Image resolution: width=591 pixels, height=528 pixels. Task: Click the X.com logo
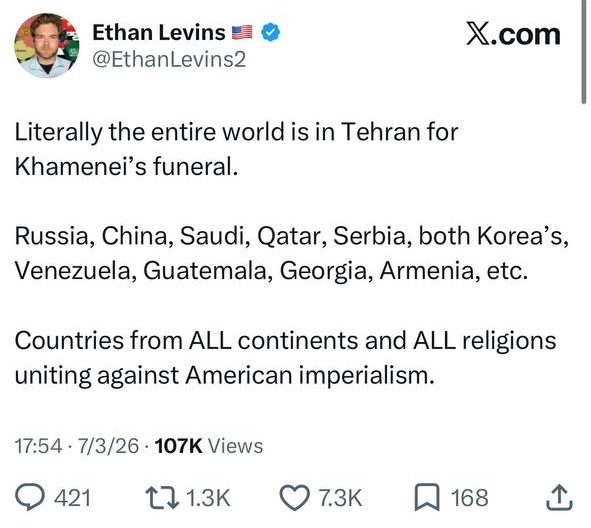pyautogui.click(x=513, y=35)
